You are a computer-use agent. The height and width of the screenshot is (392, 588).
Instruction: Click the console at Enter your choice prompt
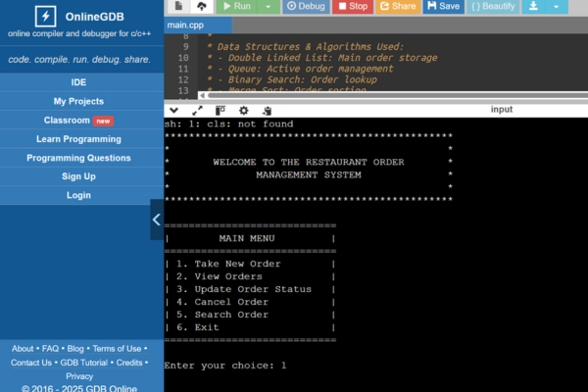point(225,366)
